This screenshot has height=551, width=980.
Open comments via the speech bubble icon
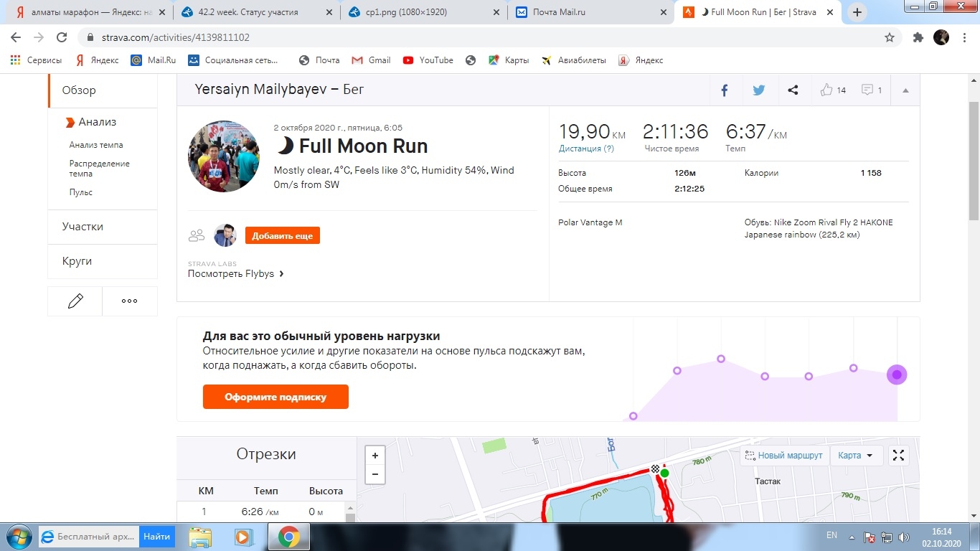coord(867,90)
